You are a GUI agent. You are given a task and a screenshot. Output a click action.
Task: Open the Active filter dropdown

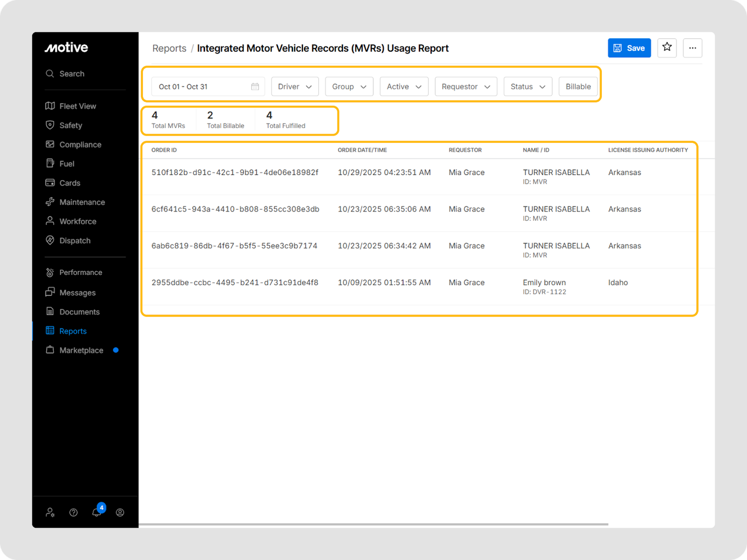pyautogui.click(x=404, y=87)
